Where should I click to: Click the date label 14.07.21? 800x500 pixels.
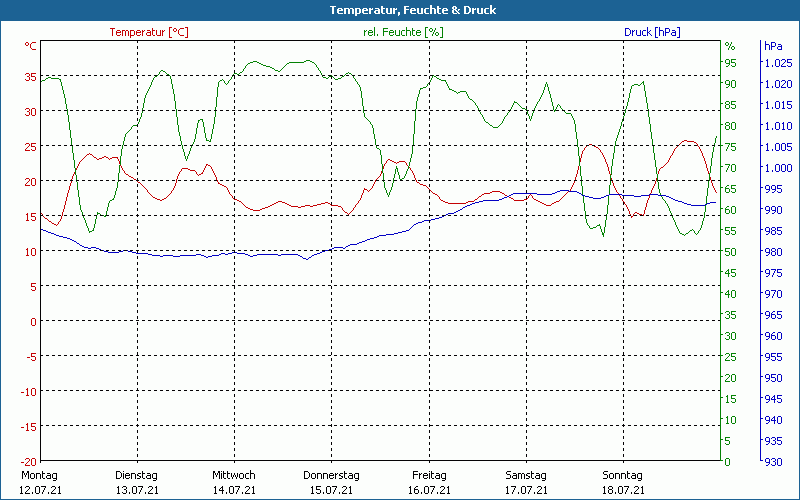(x=234, y=490)
